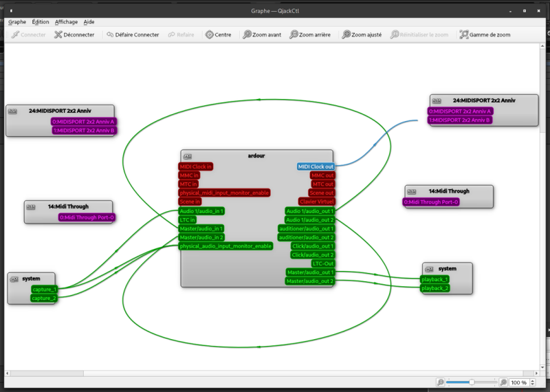Select left 0:Midi Through Port-0 port

coord(87,217)
